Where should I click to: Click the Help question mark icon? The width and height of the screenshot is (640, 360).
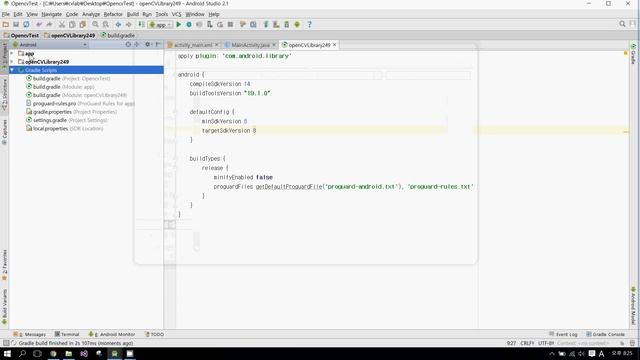(309, 24)
